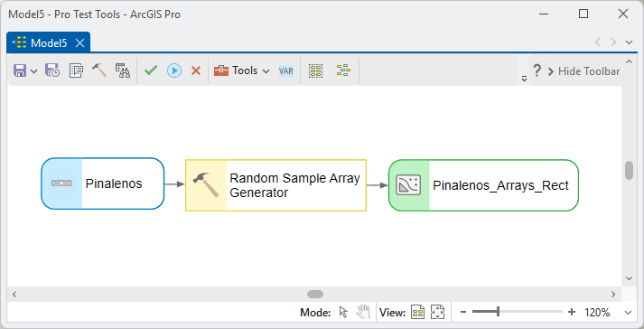
Task: Open the model Properties icon
Action: pyautogui.click(x=76, y=70)
